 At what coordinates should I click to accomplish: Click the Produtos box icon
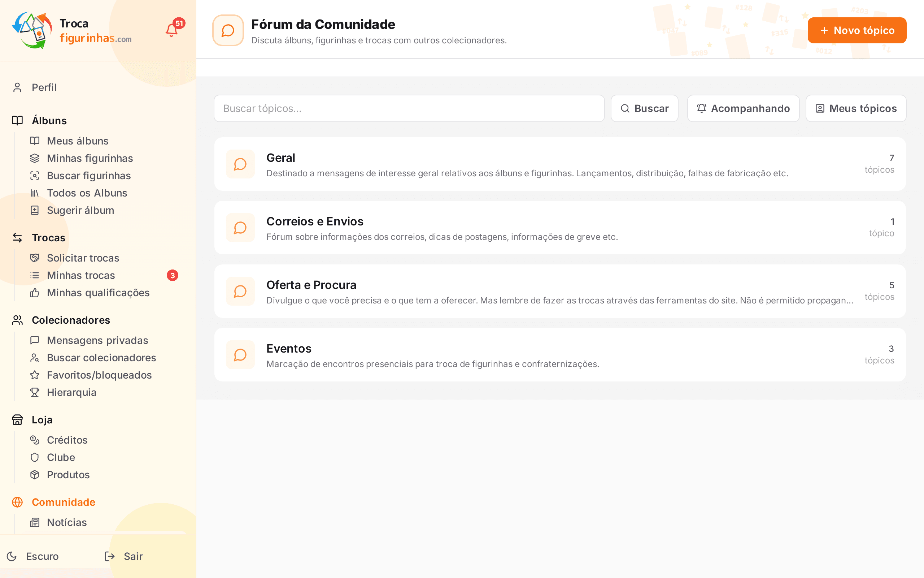click(x=35, y=475)
